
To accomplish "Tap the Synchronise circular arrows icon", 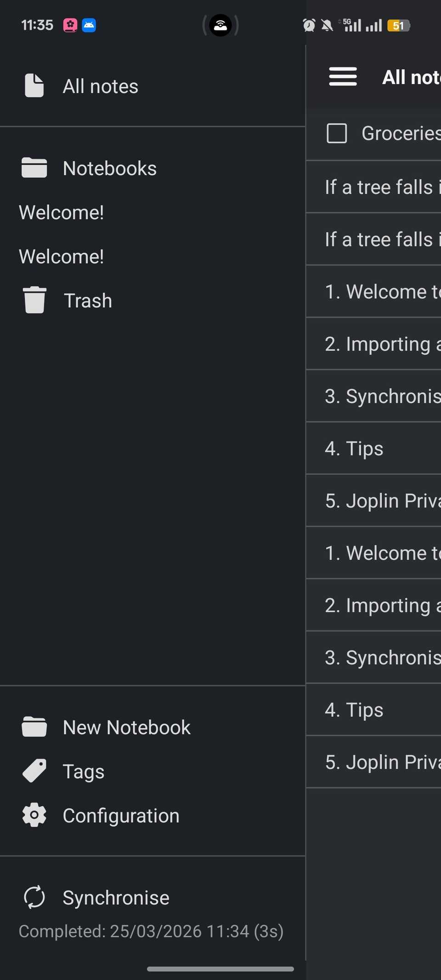I will pos(34,897).
